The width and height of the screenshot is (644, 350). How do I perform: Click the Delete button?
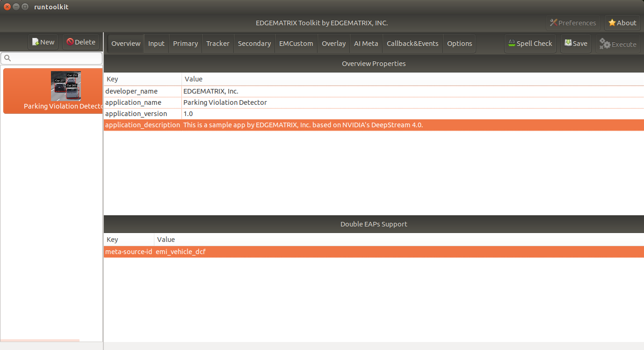pos(81,42)
